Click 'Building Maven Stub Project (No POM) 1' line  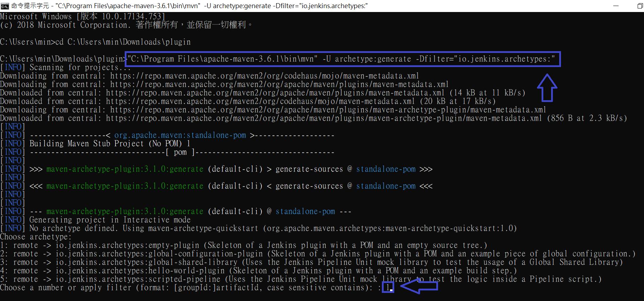point(95,144)
